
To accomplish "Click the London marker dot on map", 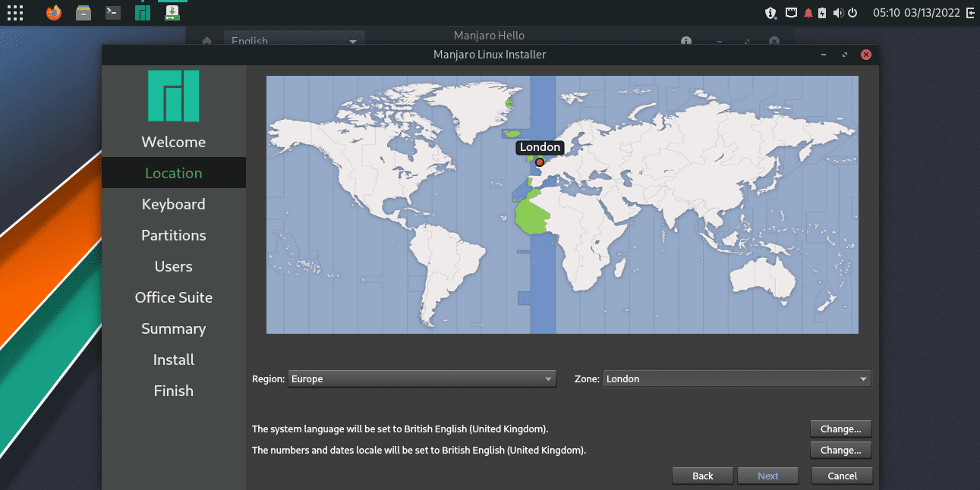I will point(540,162).
